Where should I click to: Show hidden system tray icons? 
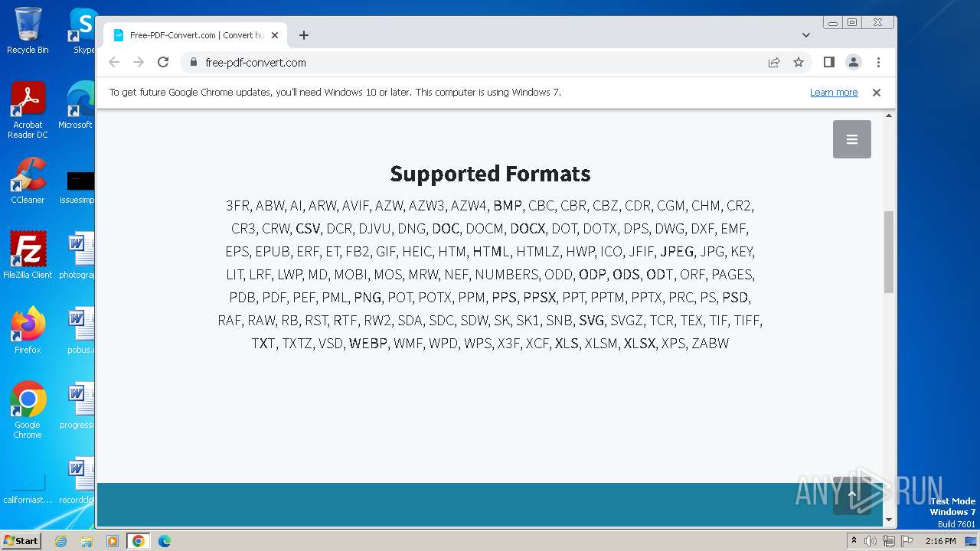854,541
